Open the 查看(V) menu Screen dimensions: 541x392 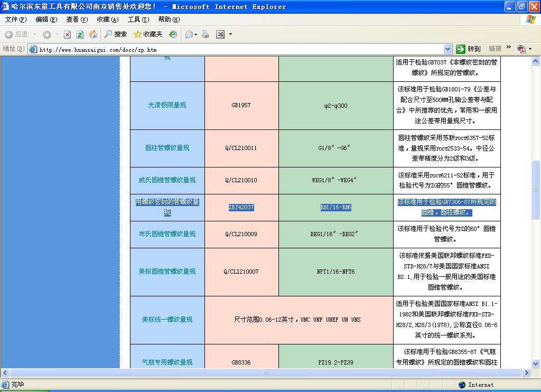[x=77, y=20]
